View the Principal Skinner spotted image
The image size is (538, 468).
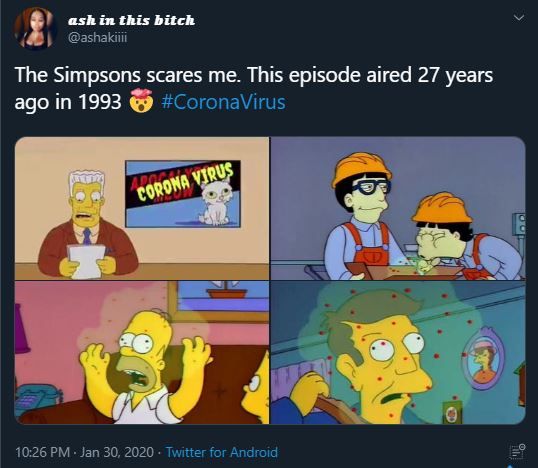398,353
